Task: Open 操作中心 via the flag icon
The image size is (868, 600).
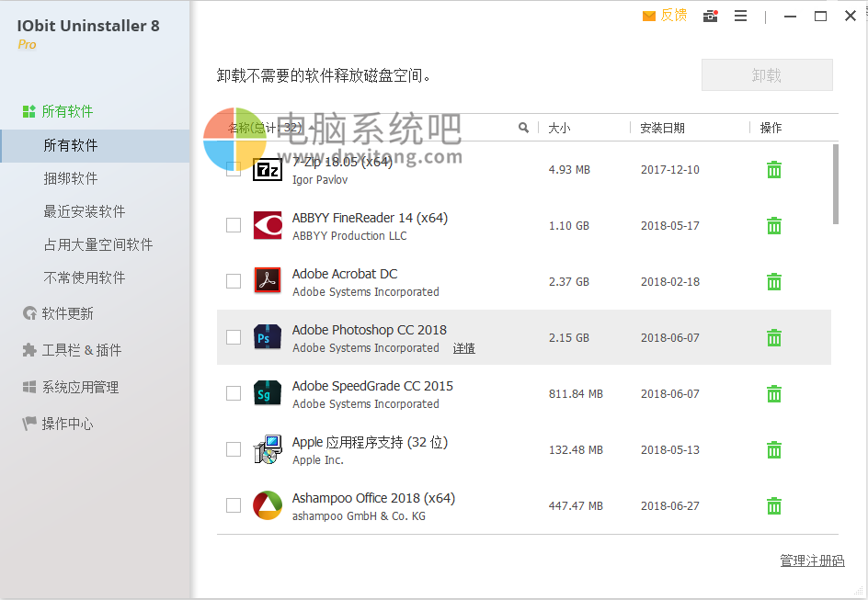Action: [x=61, y=423]
